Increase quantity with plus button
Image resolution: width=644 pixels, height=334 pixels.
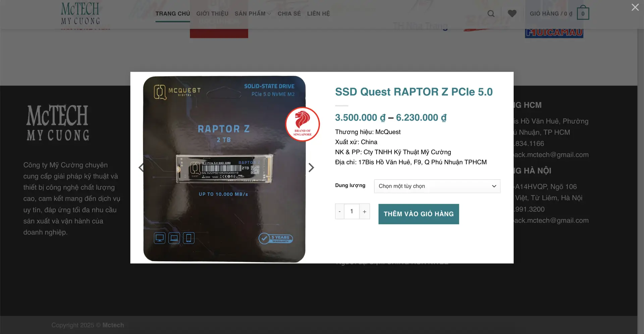(x=364, y=211)
